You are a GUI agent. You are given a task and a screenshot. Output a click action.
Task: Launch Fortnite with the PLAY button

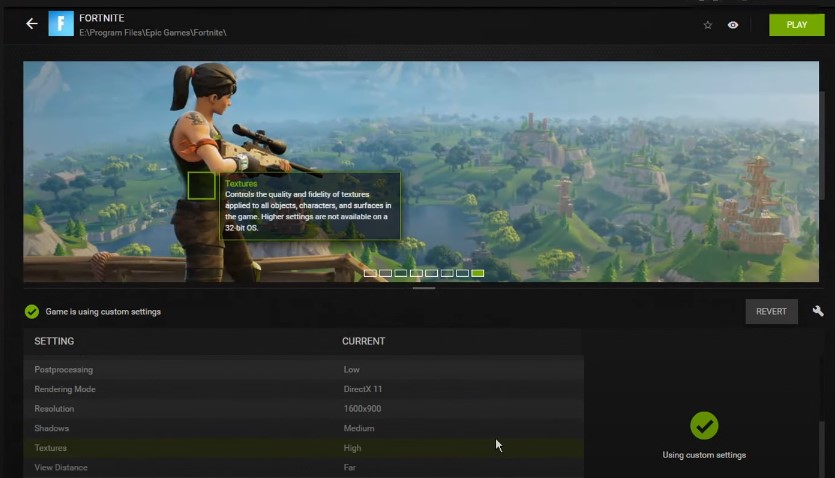pyautogui.click(x=797, y=25)
